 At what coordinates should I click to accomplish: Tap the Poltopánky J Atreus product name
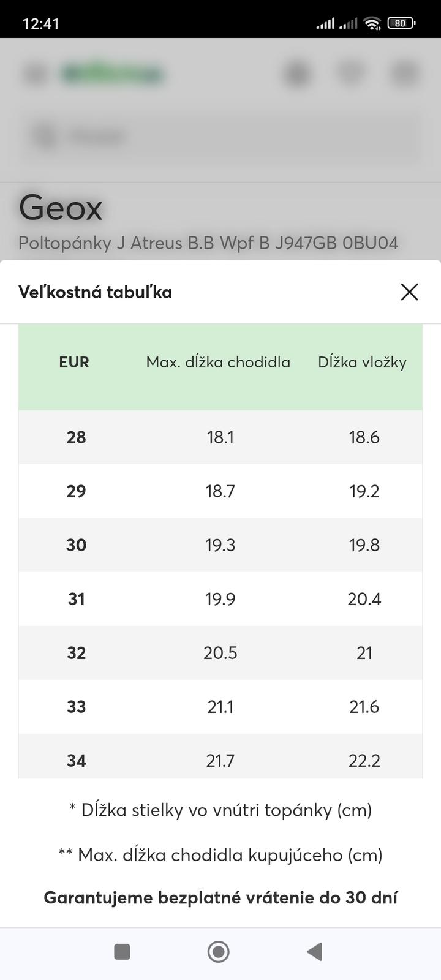pos(208,243)
